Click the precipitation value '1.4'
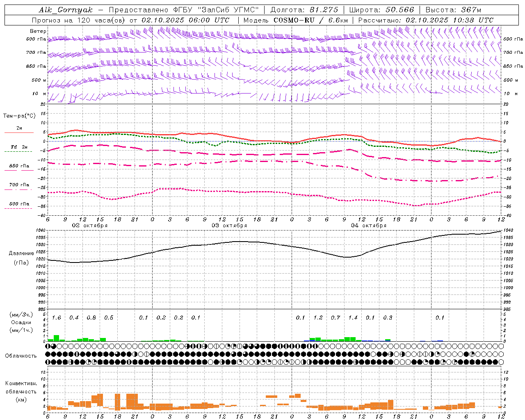The height and width of the screenshot is (420, 525). point(353,318)
